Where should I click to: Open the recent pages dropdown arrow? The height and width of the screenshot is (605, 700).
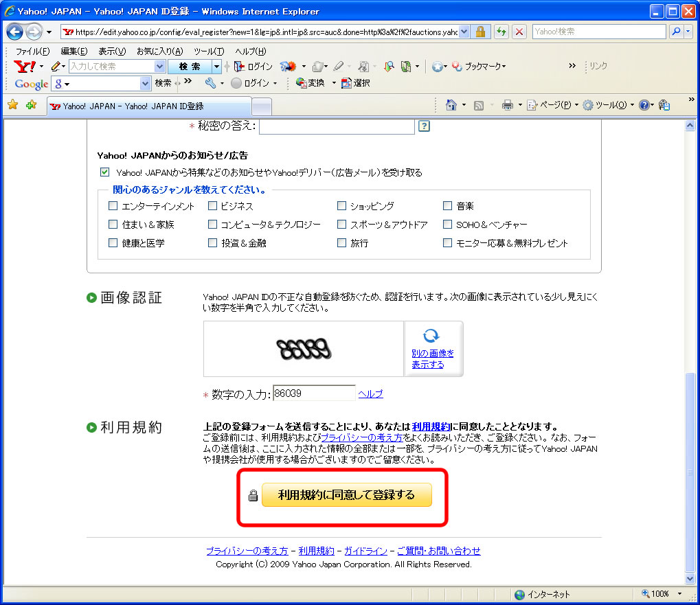pyautogui.click(x=49, y=32)
